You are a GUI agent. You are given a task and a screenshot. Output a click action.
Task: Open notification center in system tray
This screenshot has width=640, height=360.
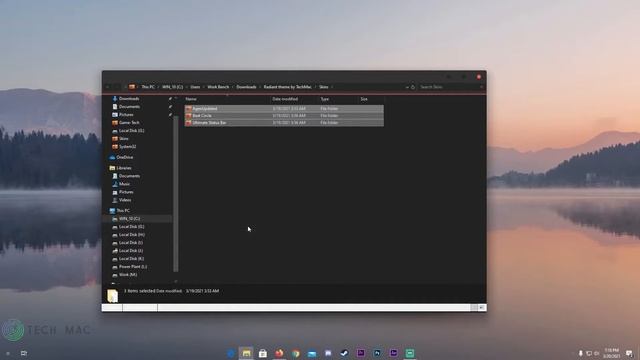[629, 353]
